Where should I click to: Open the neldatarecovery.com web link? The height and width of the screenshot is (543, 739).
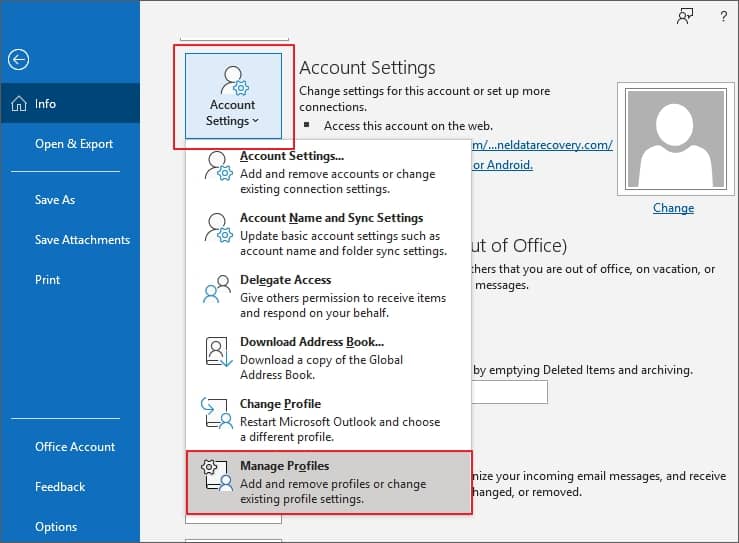click(542, 145)
